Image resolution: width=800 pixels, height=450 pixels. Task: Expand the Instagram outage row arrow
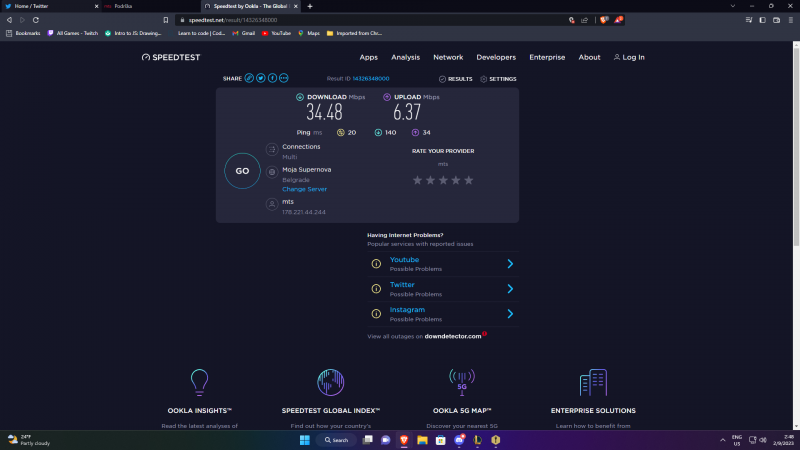tap(510, 314)
